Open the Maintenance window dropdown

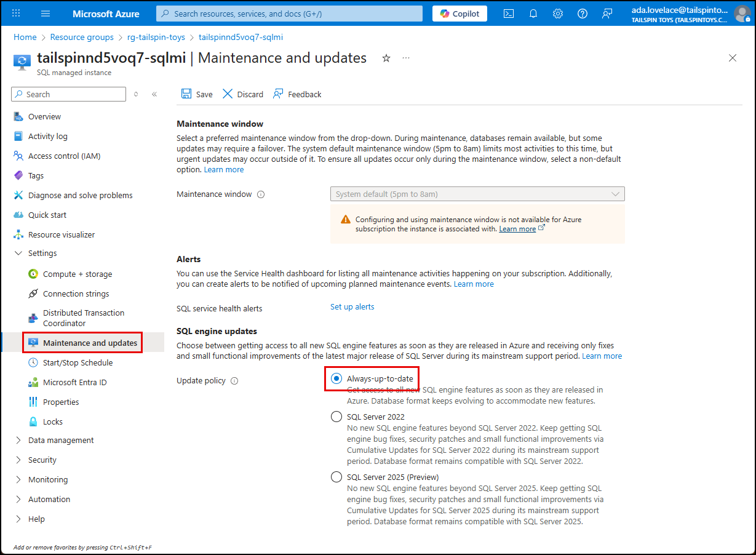click(477, 194)
